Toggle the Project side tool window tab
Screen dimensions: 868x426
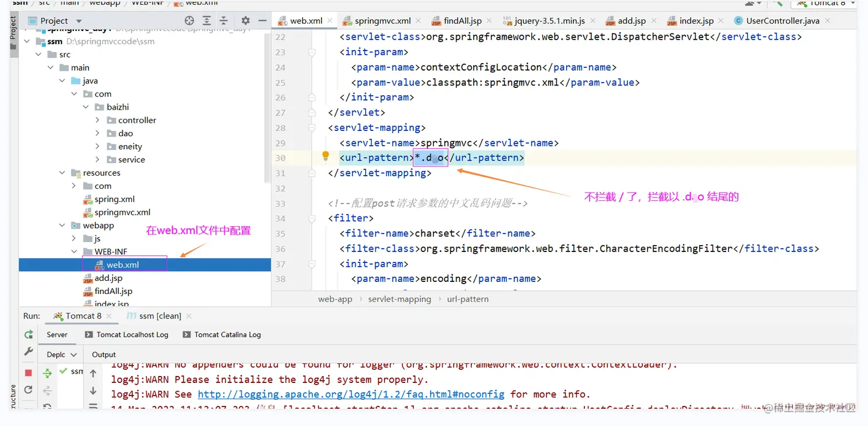tap(14, 33)
